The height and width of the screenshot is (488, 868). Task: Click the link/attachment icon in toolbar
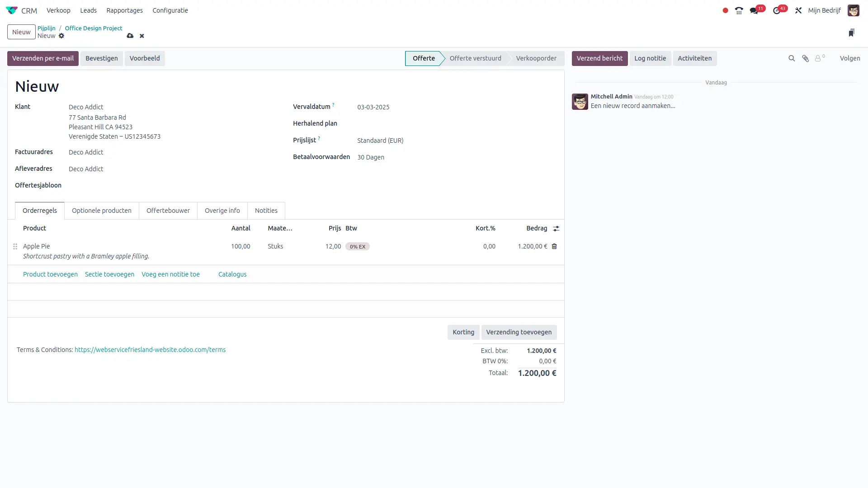tap(806, 58)
